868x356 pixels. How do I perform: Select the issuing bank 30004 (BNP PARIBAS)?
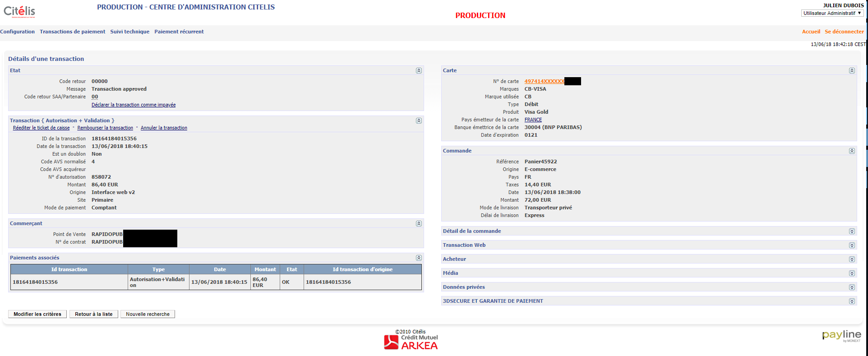[x=553, y=127]
